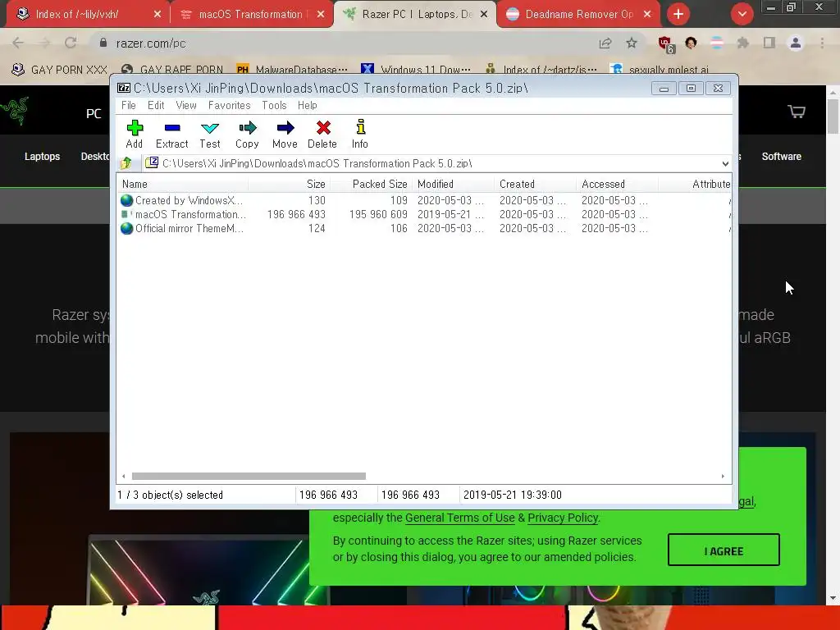Viewport: 840px width, 630px height.
Task: Select the 'Official mirror ThemeM...' file row
Action: pyautogui.click(x=423, y=228)
